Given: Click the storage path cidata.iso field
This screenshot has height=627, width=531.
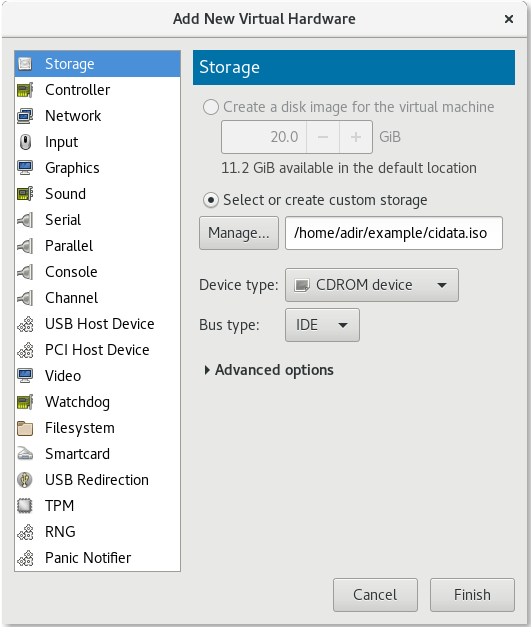Looking at the screenshot, I should (394, 233).
